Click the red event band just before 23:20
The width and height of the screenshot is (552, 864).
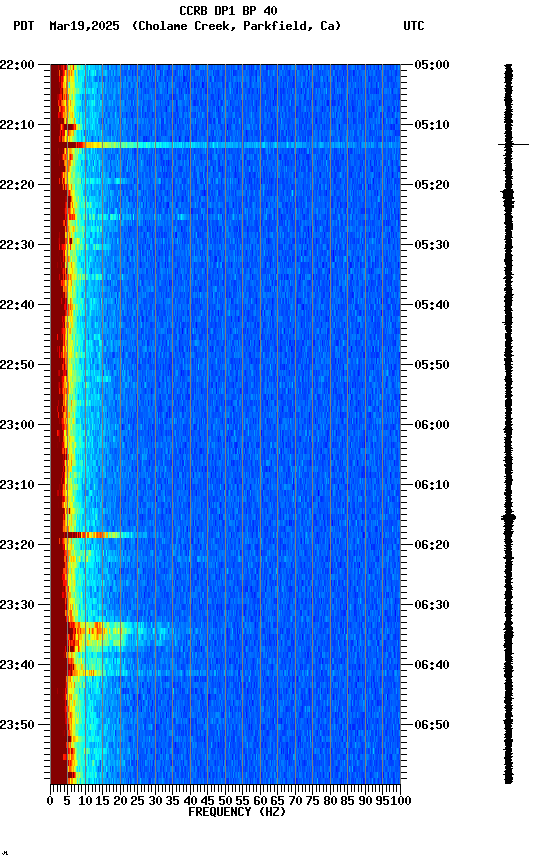click(x=99, y=535)
